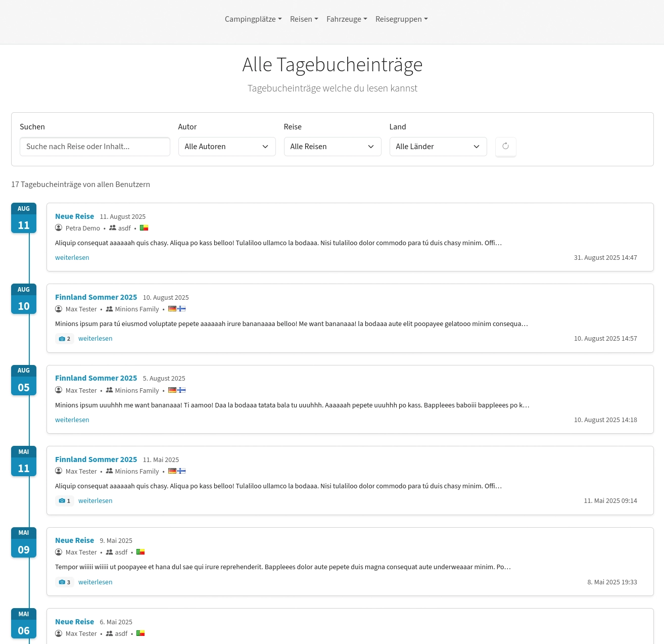664x644 pixels.
Task: Click the Benin flag on Neue Reise entry
Action: (144, 227)
